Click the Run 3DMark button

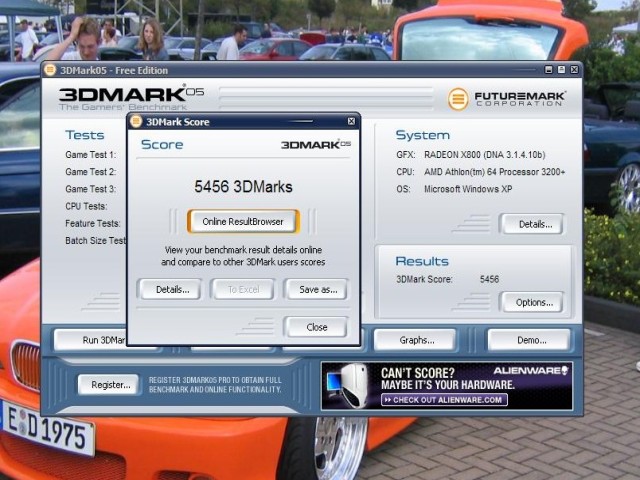(x=91, y=340)
